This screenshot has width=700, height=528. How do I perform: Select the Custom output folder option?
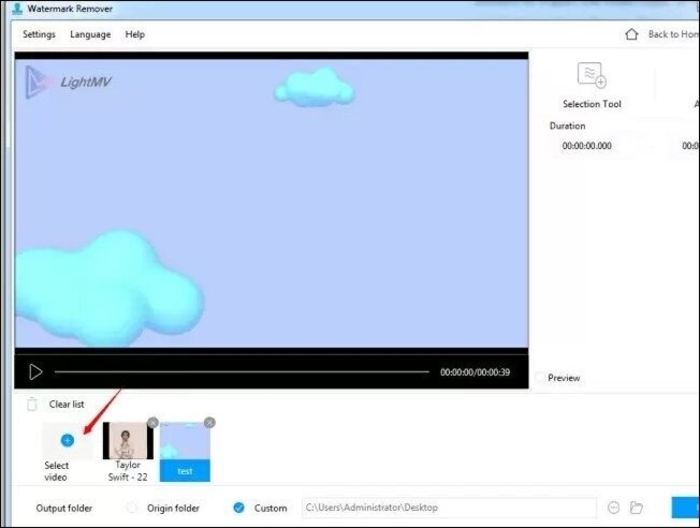[239, 507]
